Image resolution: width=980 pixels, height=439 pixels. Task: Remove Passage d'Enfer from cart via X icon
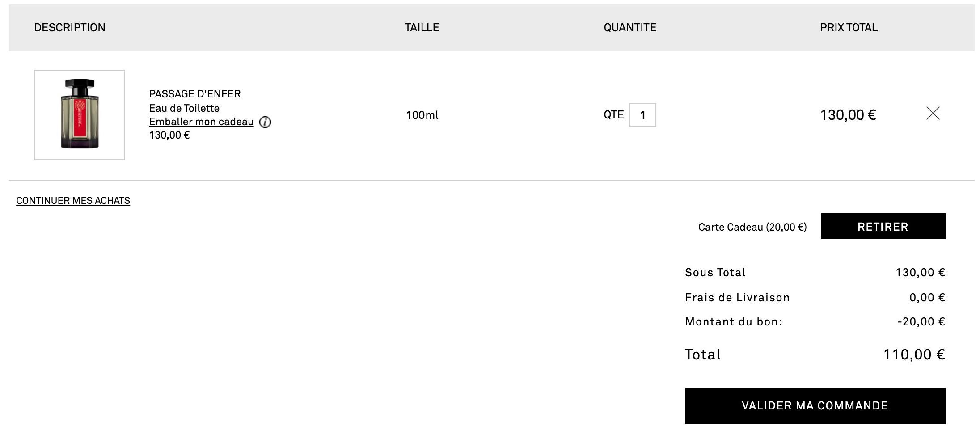933,114
